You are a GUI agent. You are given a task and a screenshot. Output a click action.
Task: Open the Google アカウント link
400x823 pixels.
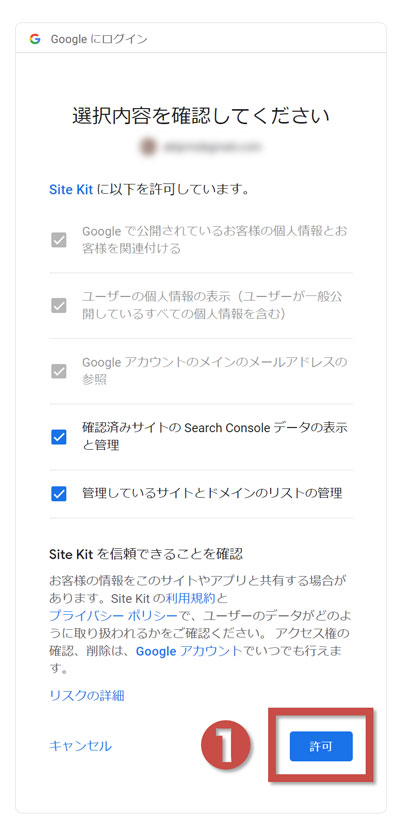click(190, 651)
